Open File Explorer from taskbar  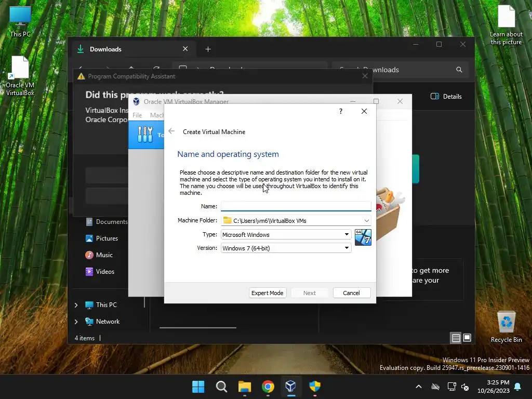pyautogui.click(x=245, y=387)
